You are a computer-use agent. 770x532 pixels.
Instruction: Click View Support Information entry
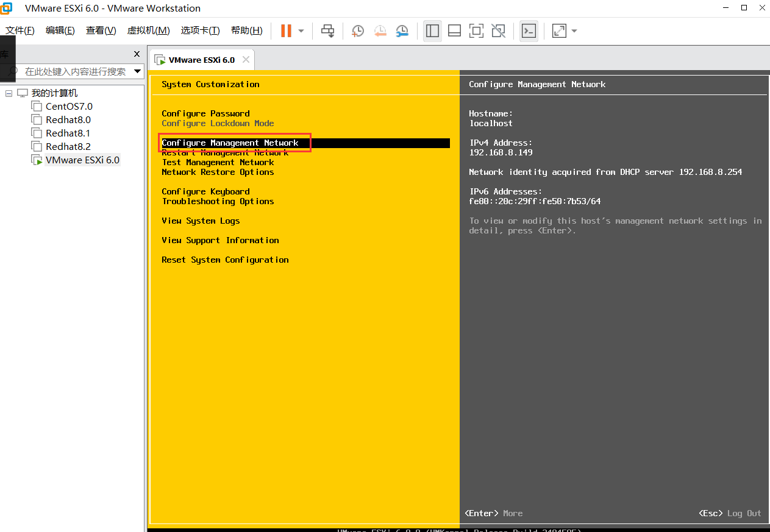coord(220,240)
